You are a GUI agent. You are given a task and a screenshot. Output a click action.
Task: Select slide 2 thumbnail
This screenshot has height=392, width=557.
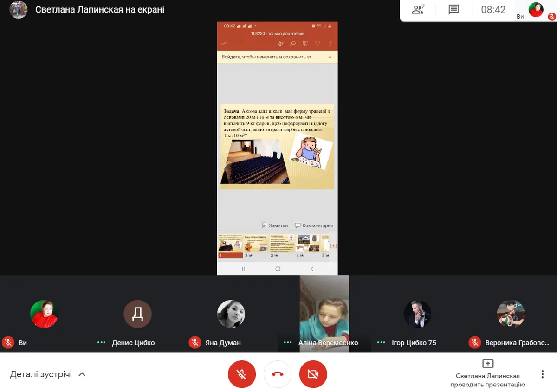point(256,246)
